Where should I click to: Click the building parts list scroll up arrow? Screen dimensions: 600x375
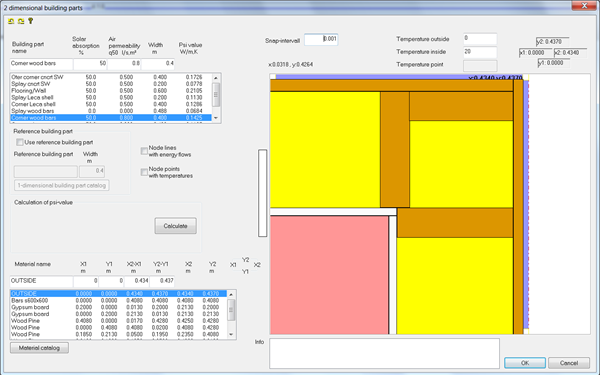[216, 78]
